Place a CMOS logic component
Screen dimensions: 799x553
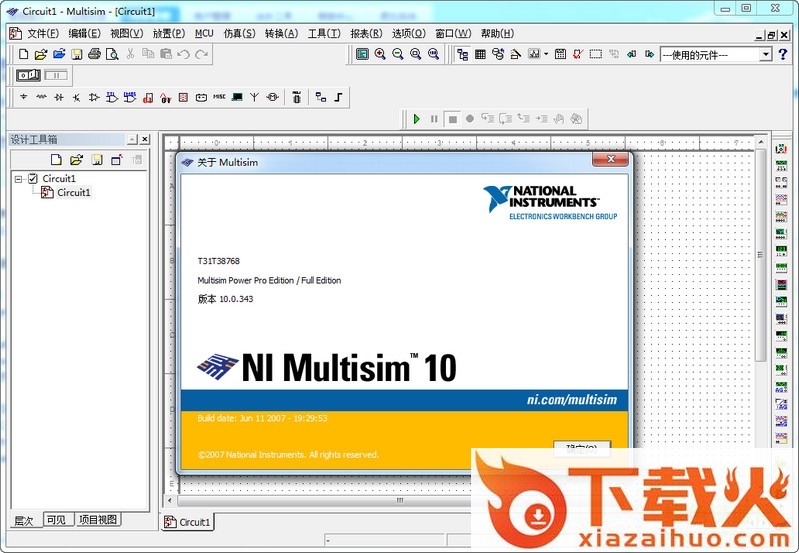(130, 97)
